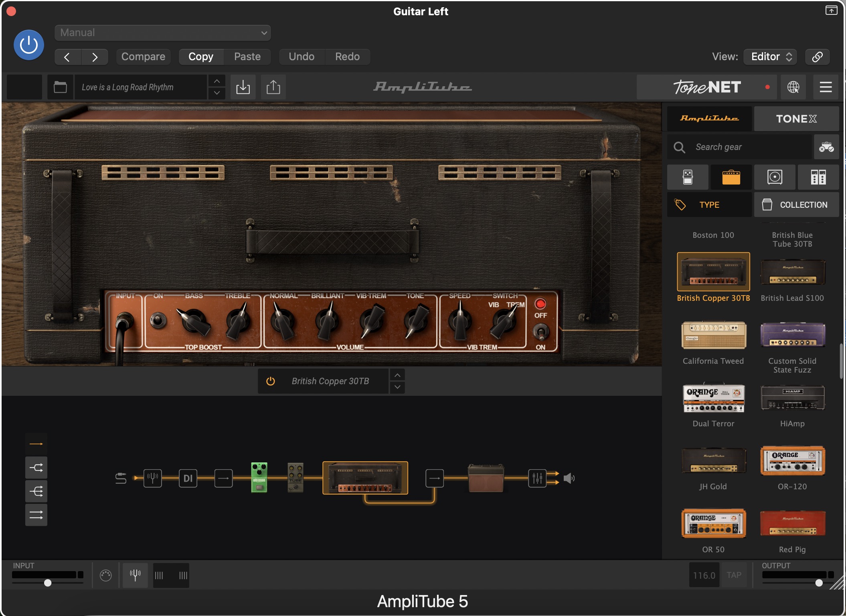Select the British Copper 30TB amp thumbnail
The image size is (846, 616).
(713, 272)
